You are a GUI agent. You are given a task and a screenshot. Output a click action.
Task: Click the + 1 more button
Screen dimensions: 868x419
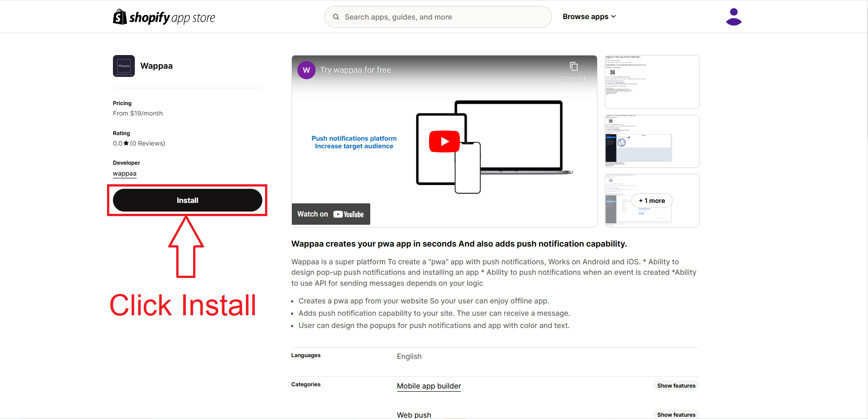click(652, 201)
